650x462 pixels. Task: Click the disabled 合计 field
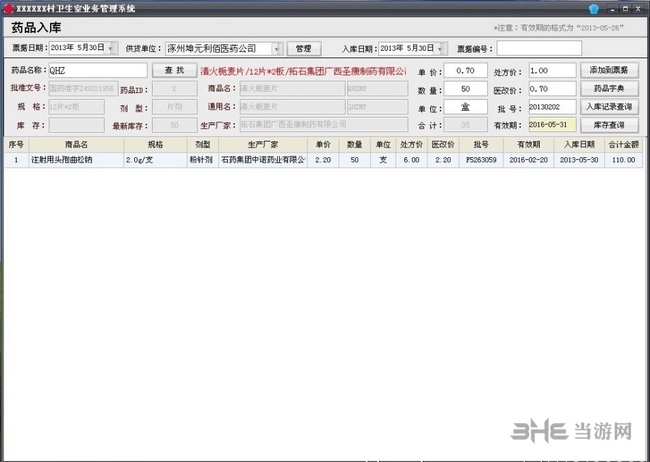click(465, 125)
